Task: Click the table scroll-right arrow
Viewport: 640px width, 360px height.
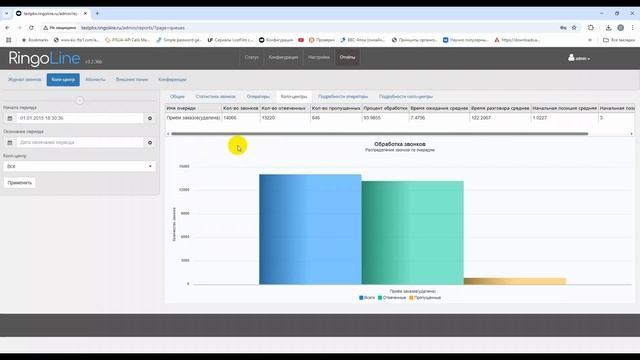Action: [631, 134]
